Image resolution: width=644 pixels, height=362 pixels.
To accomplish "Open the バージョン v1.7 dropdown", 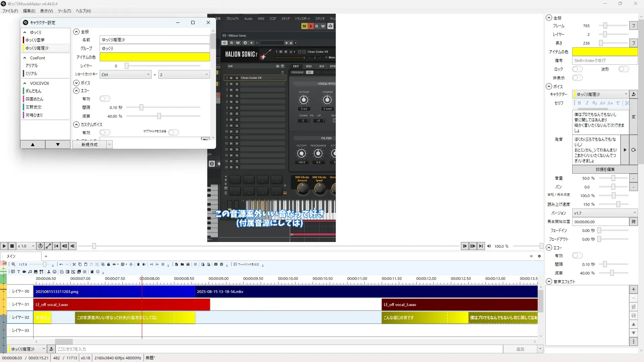I will 604,213.
